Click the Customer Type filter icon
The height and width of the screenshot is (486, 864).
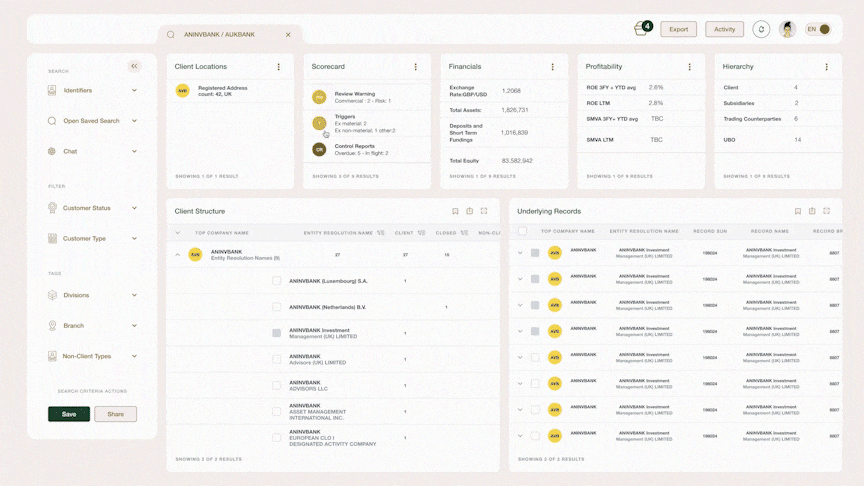point(52,238)
